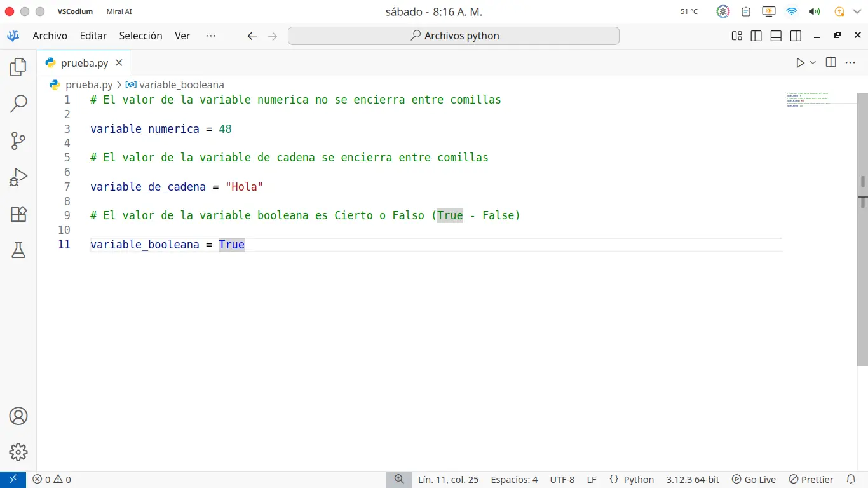Toggle the secondary side bar visibility
Screen dimensions: 868x488
[x=796, y=36]
